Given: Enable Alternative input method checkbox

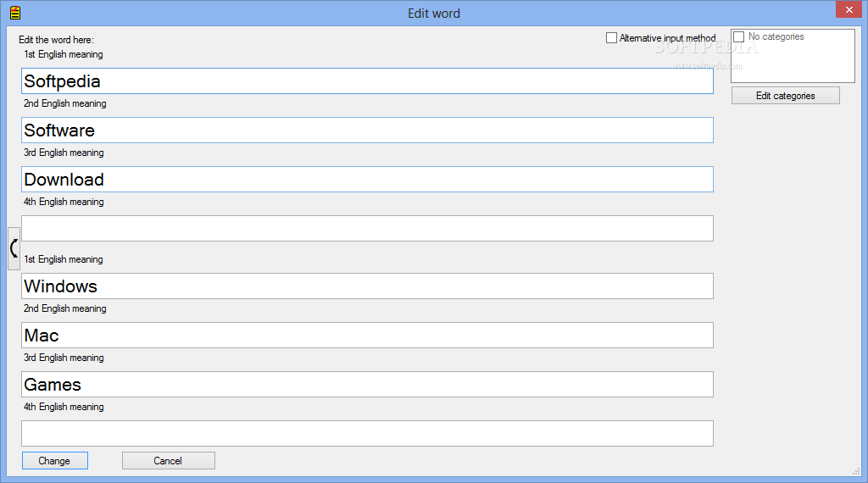Looking at the screenshot, I should 611,37.
